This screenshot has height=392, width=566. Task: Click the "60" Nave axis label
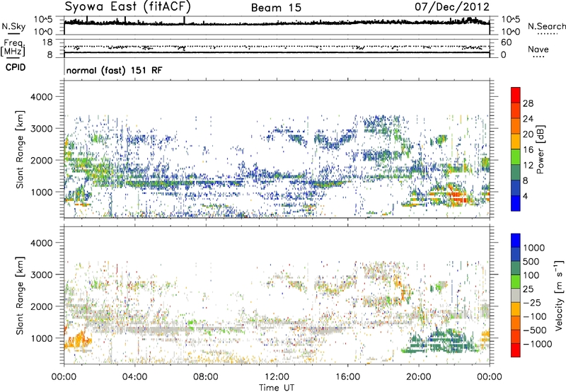506,42
